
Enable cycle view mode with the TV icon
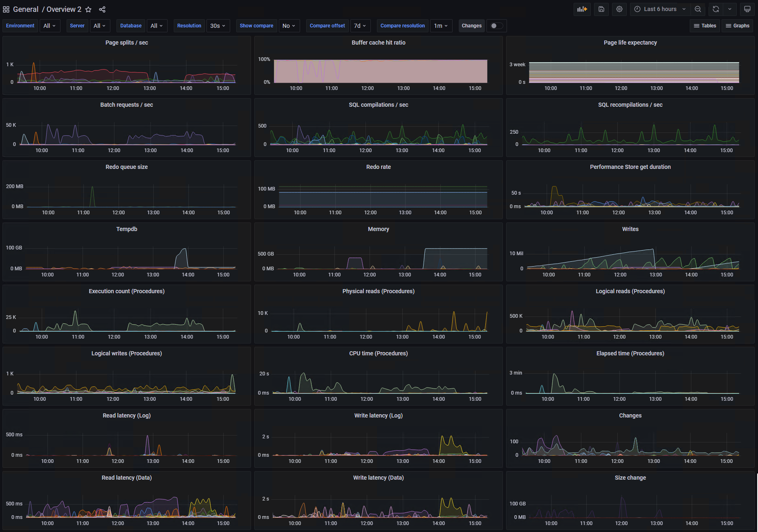pos(747,9)
